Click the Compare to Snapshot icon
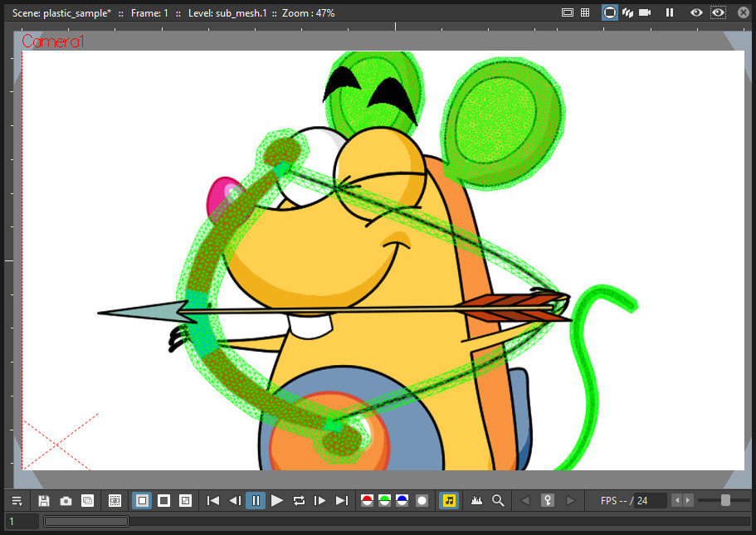Image resolution: width=756 pixels, height=535 pixels. [x=87, y=501]
